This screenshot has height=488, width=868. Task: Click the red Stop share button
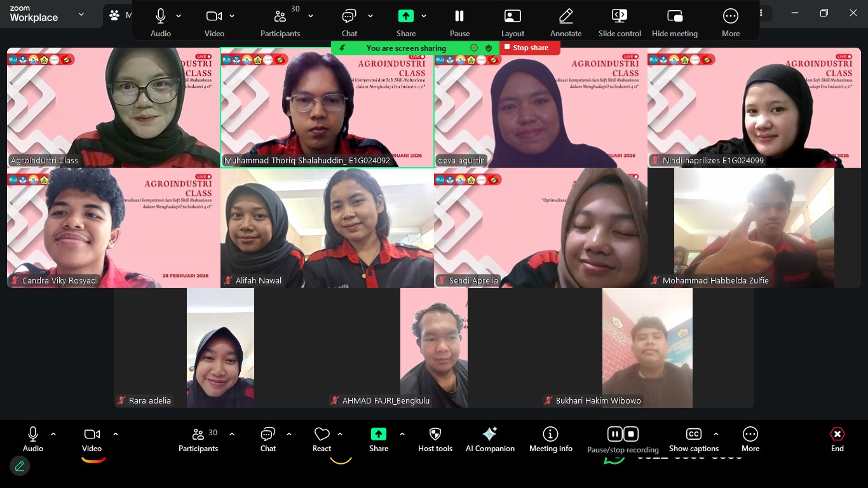(529, 48)
